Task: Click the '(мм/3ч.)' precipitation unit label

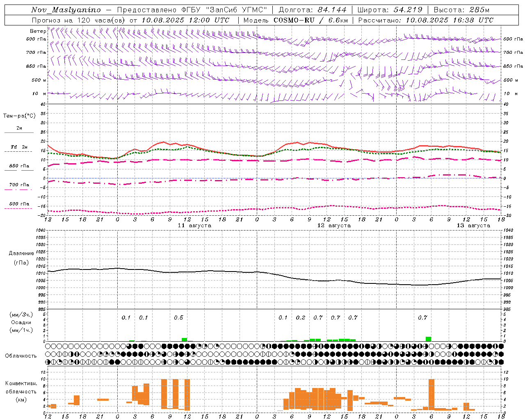Action: (21, 315)
